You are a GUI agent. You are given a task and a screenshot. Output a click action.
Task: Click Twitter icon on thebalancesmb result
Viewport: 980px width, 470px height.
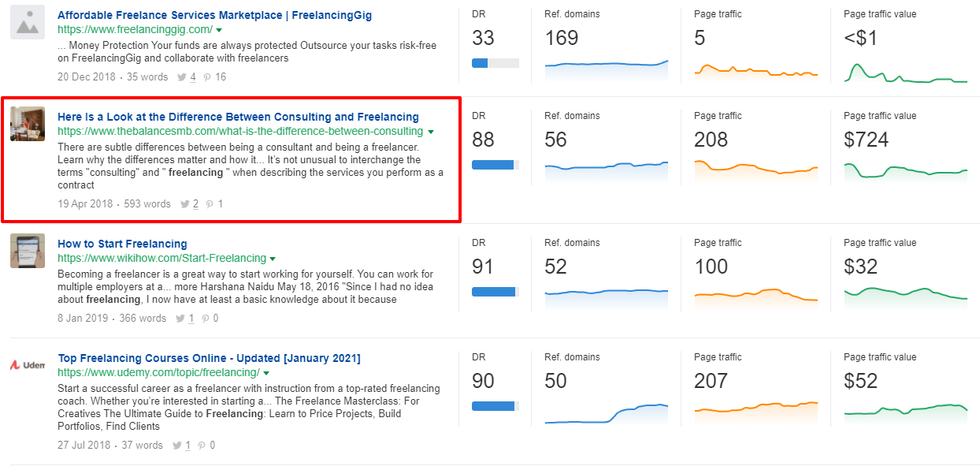coord(185,204)
